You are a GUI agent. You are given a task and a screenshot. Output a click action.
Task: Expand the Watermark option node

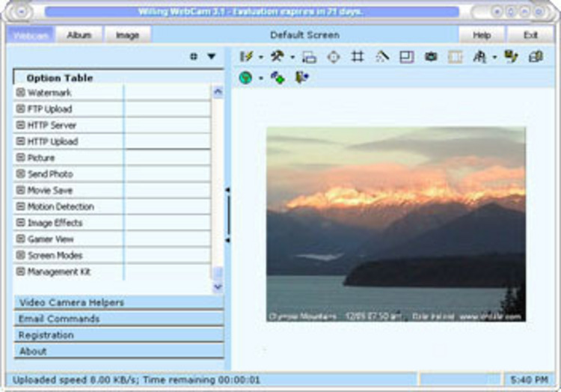[x=21, y=93]
